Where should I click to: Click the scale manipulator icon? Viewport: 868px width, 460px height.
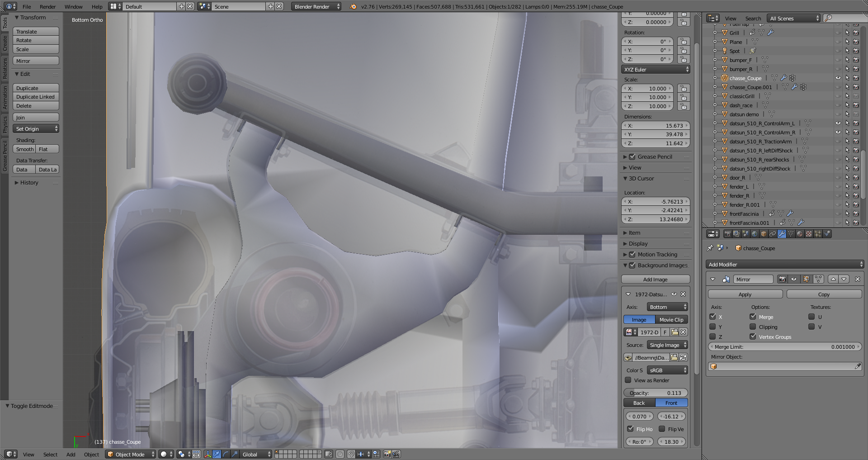pyautogui.click(x=234, y=454)
